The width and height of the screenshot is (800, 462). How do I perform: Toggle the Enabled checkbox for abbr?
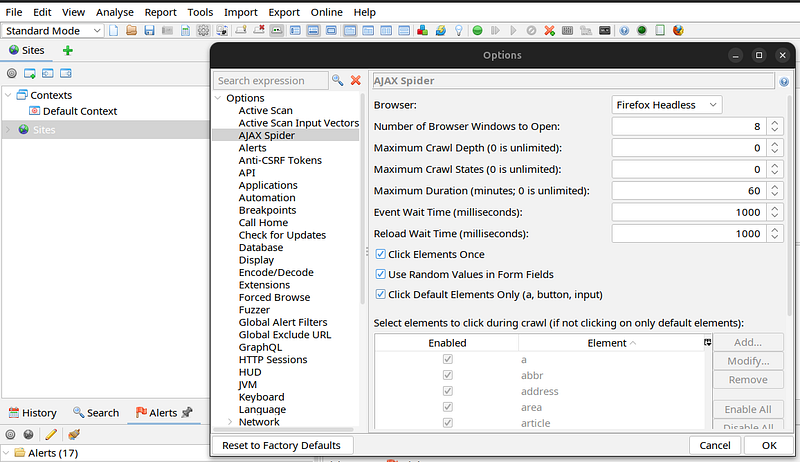(447, 375)
